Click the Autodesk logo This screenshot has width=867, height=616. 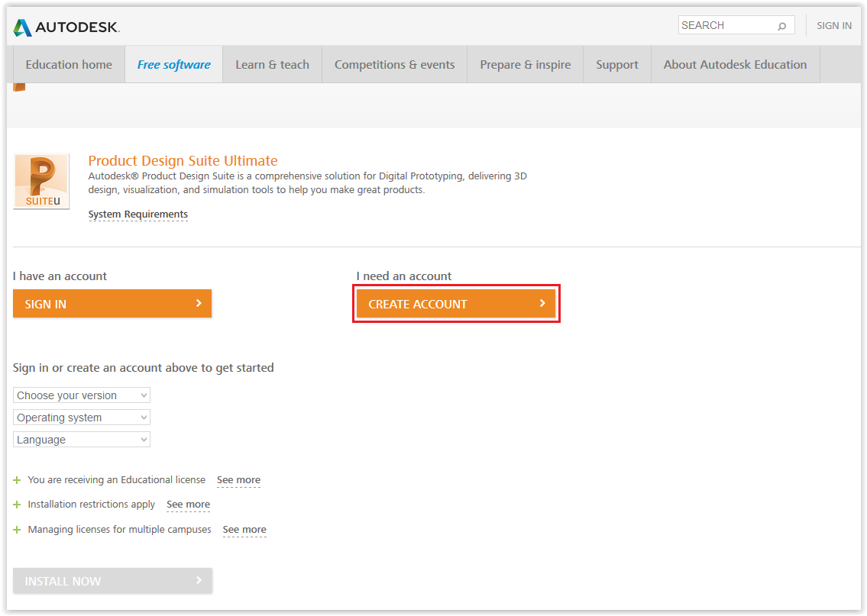click(66, 27)
